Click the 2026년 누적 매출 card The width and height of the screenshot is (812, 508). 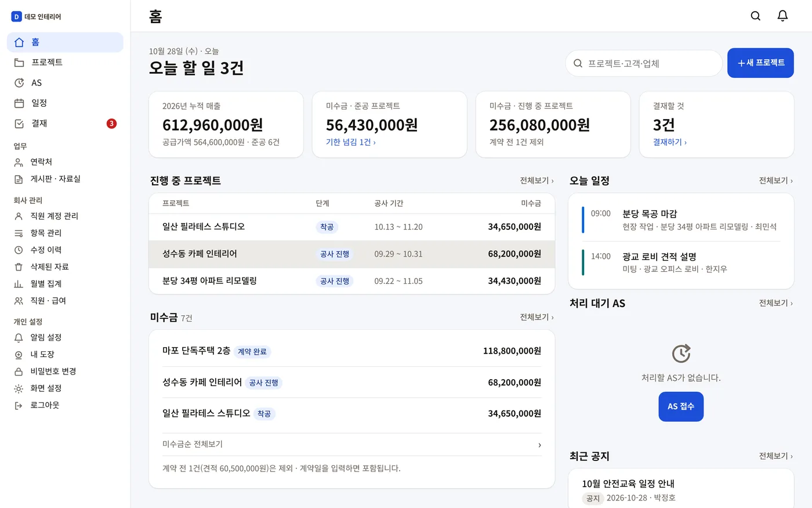(x=226, y=124)
